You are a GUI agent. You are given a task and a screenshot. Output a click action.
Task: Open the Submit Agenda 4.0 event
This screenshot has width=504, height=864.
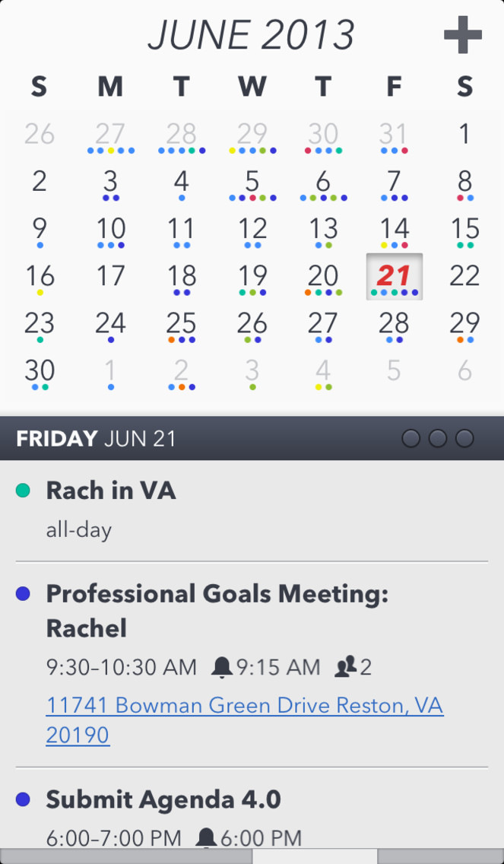click(x=252, y=815)
